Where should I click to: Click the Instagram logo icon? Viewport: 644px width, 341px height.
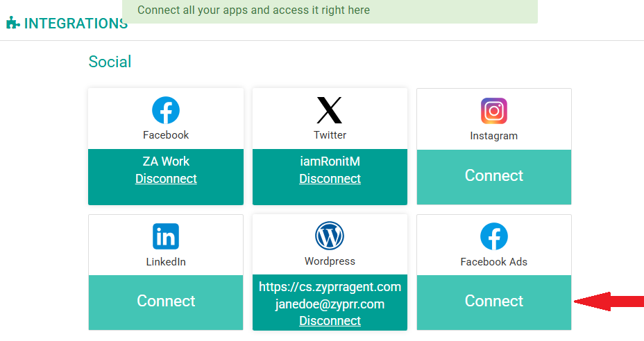pos(493,111)
